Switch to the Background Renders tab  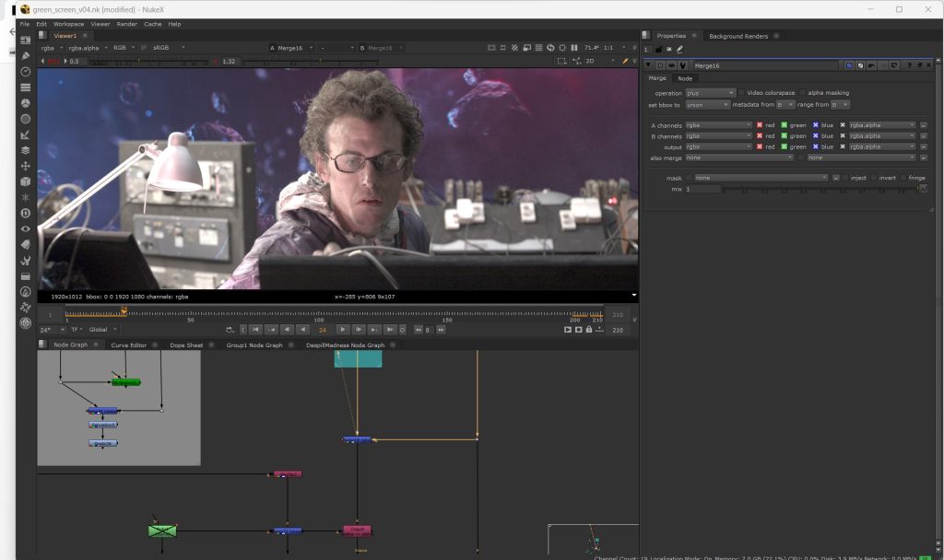738,36
